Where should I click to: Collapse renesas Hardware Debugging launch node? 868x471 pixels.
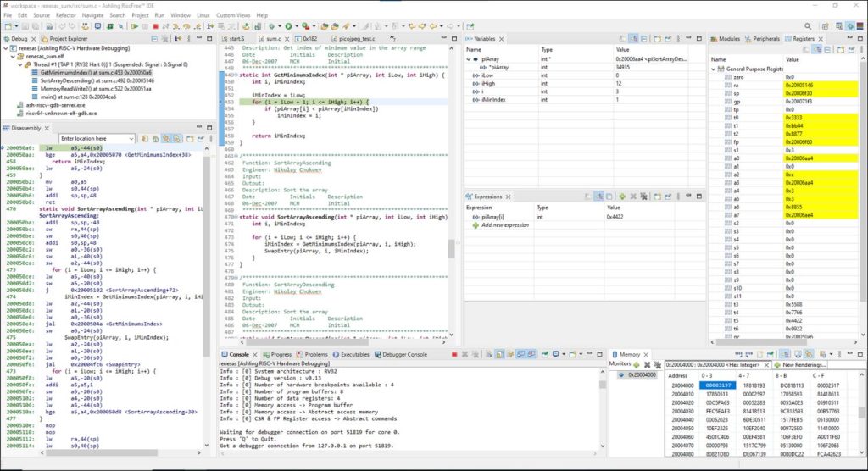pos(6,48)
